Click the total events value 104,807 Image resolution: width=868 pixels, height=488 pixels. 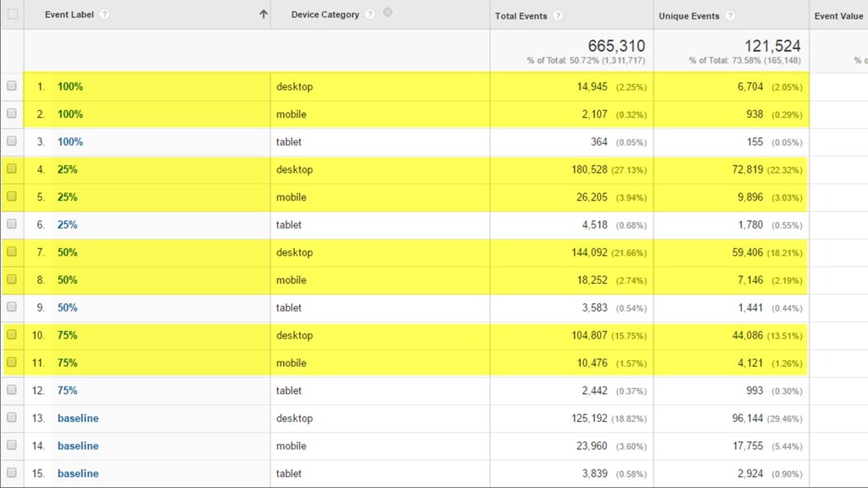590,335
